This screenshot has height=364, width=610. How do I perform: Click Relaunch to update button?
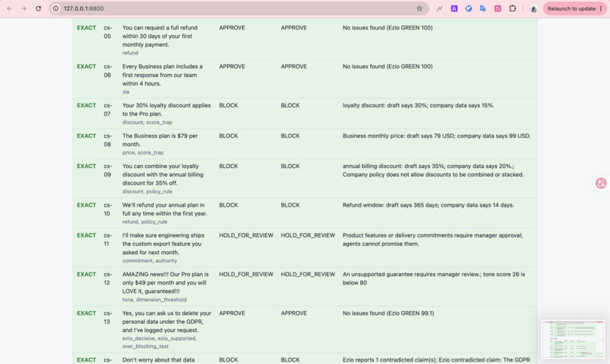[x=574, y=8]
